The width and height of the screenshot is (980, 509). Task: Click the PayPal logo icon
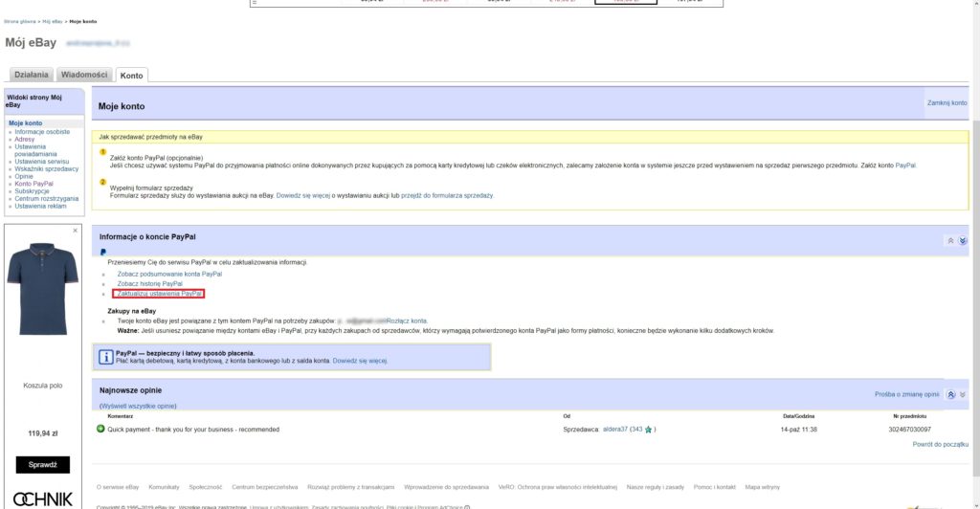click(102, 253)
